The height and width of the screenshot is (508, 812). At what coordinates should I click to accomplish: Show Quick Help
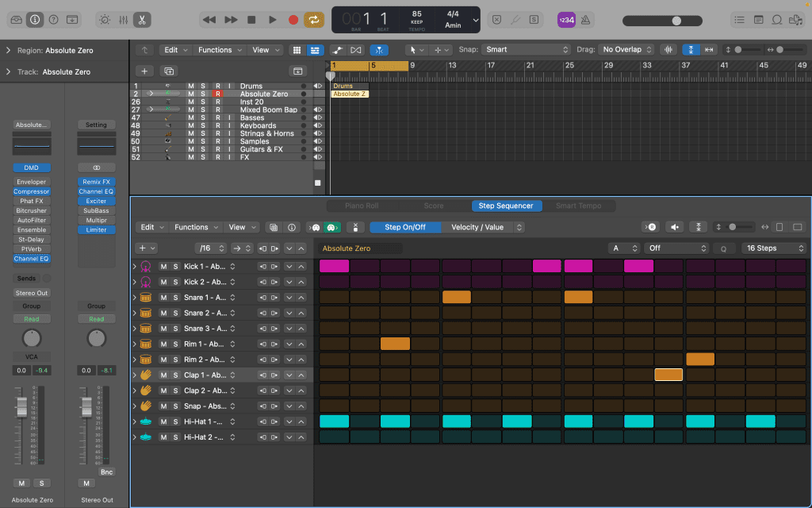[53, 20]
